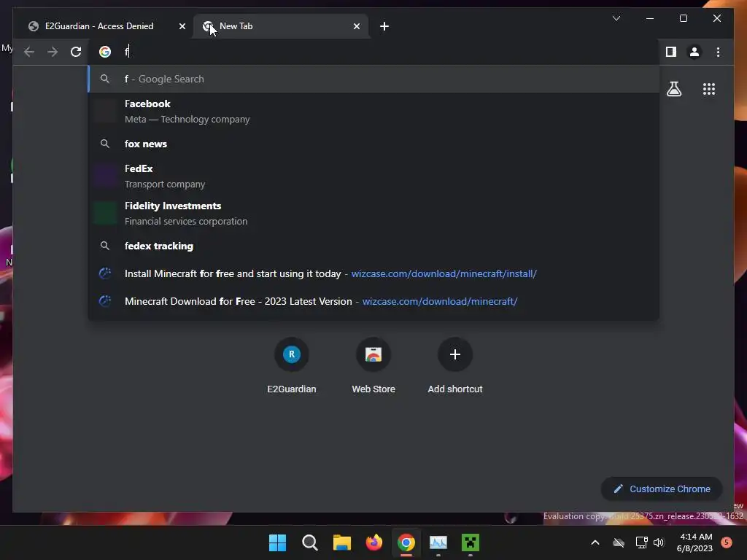Open a new tab with plus button

click(x=384, y=26)
